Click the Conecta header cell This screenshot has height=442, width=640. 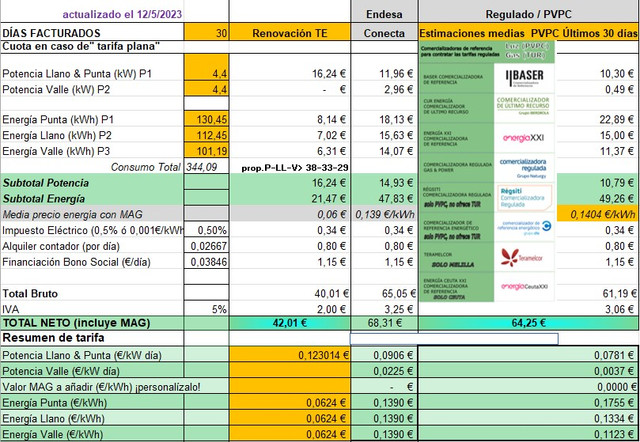coord(384,33)
